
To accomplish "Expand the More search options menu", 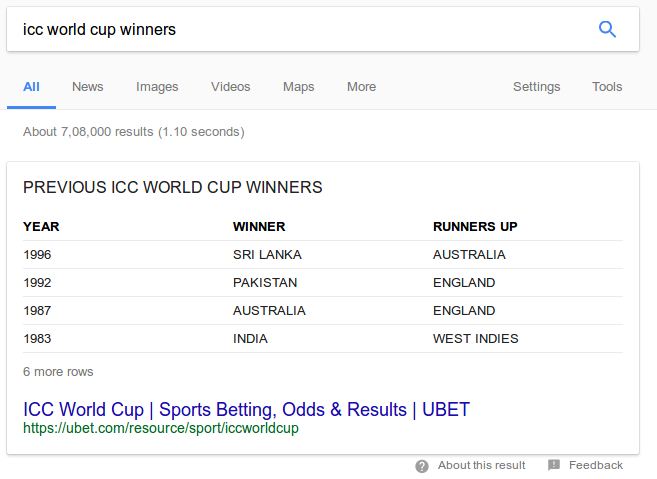I will 362,87.
